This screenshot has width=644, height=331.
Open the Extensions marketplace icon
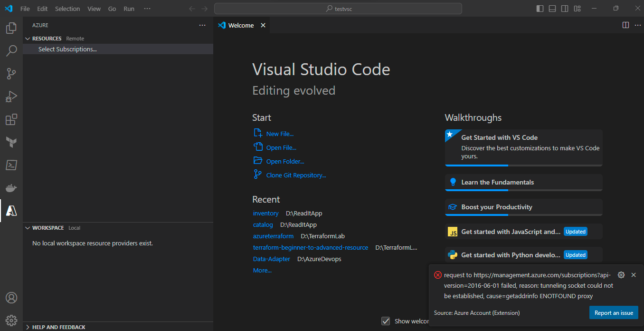(11, 119)
